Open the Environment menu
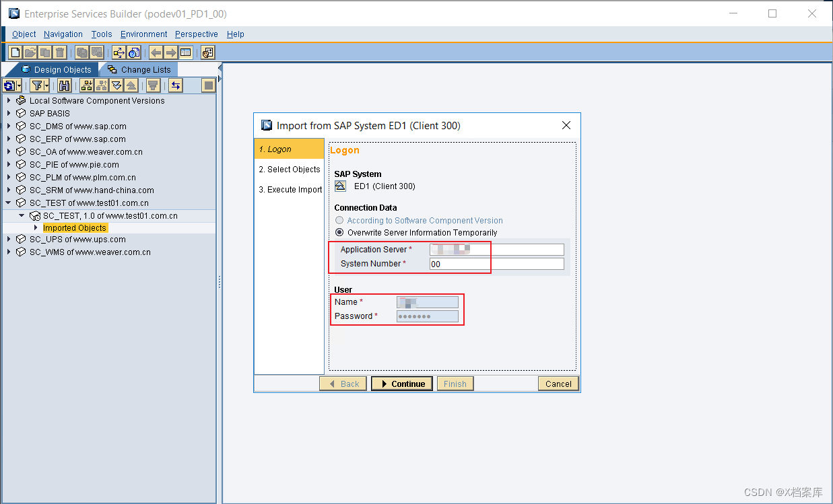This screenshot has width=833, height=504. tap(143, 34)
